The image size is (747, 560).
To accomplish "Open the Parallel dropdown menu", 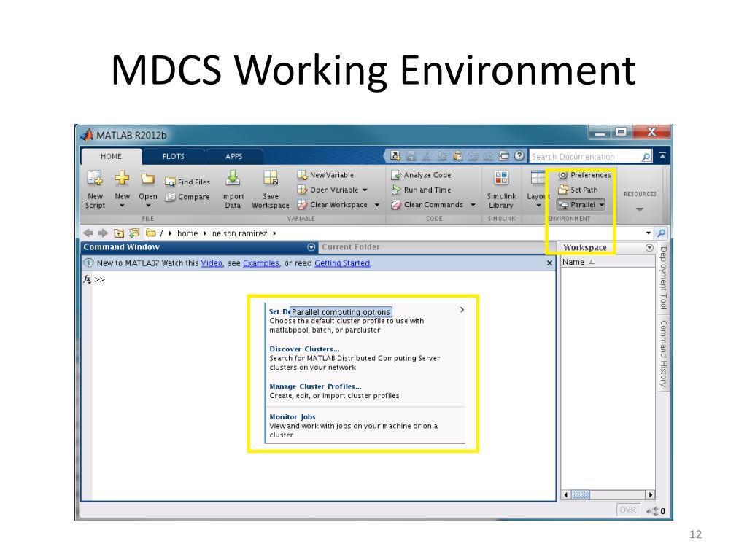I will click(x=581, y=205).
